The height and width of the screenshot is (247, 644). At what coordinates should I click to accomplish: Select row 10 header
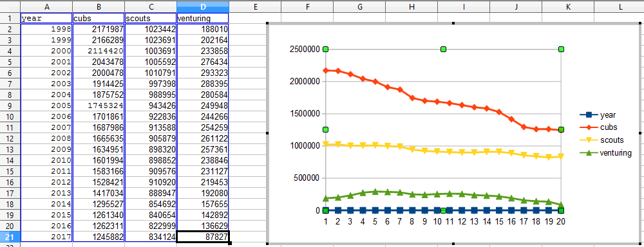coord(10,116)
